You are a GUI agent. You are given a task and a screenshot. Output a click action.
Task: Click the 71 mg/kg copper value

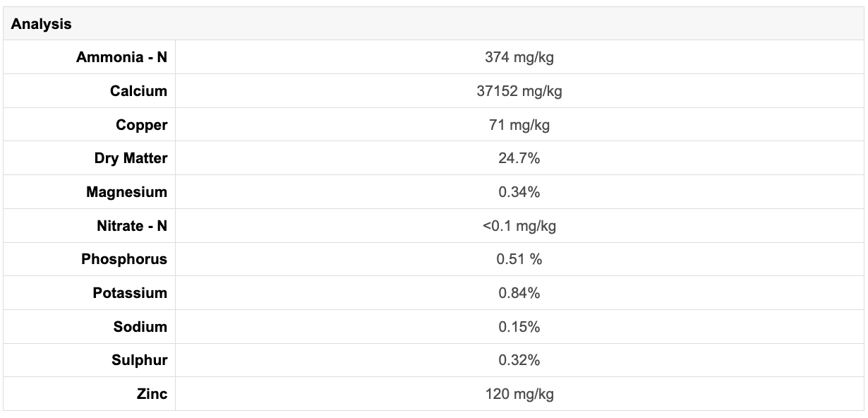519,125
